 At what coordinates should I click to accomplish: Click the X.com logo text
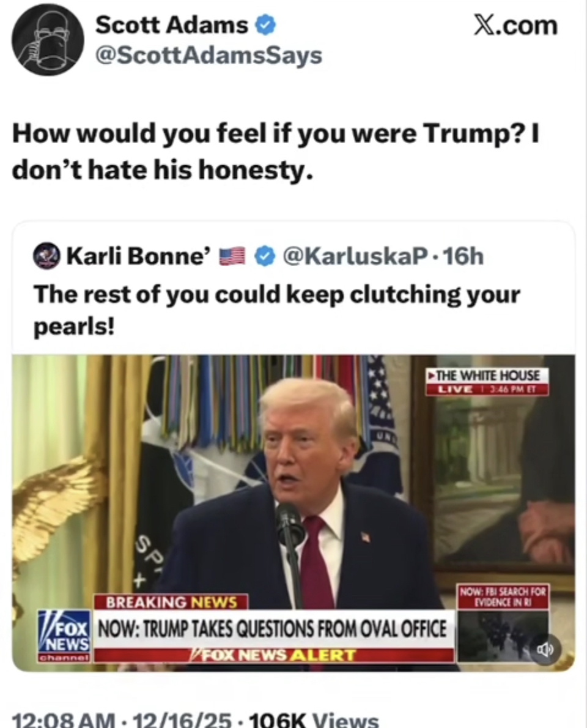coord(515,25)
